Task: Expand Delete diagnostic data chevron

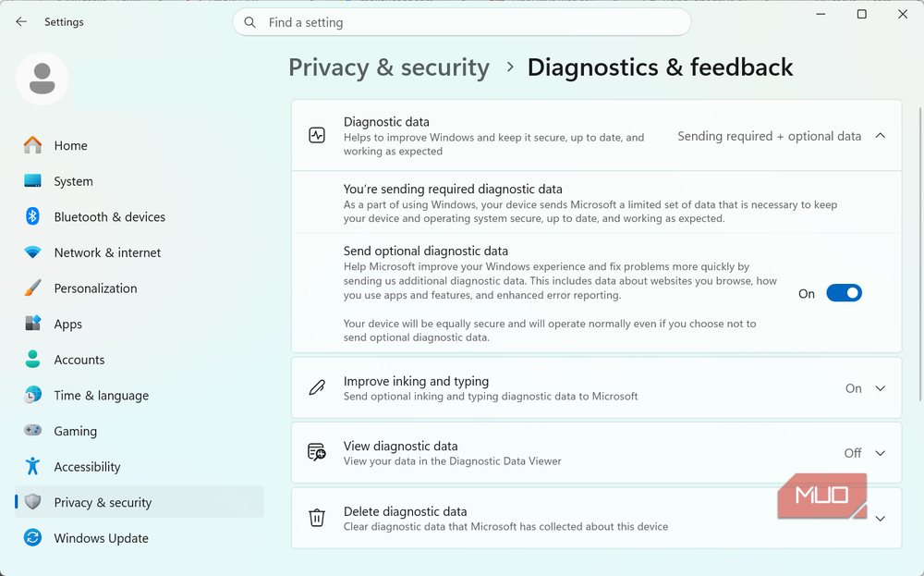Action: click(x=881, y=519)
